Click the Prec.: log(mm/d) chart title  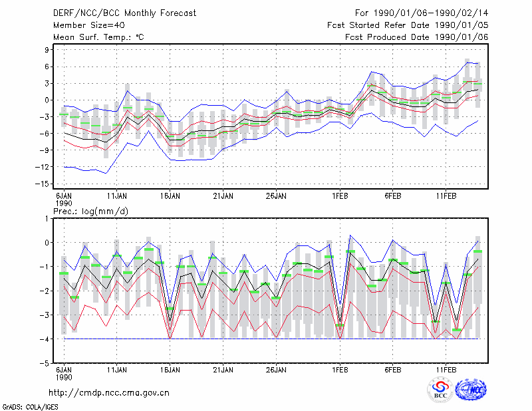(90, 211)
